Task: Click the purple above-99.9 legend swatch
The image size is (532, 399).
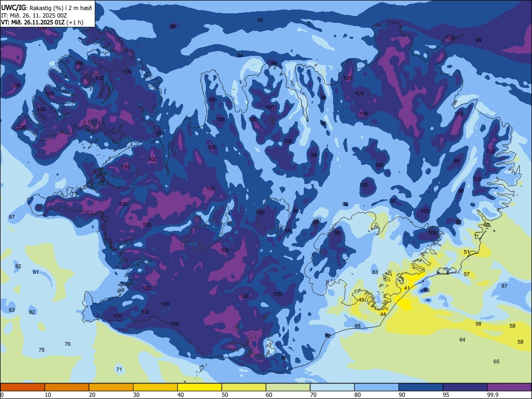Action: 509,387
